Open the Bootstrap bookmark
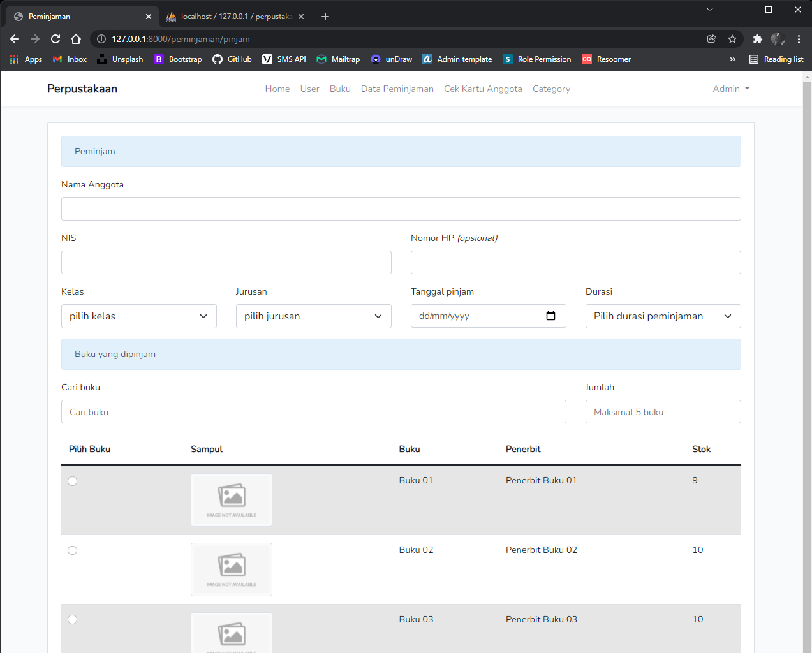Screen dimensions: 812x653 pos(177,59)
